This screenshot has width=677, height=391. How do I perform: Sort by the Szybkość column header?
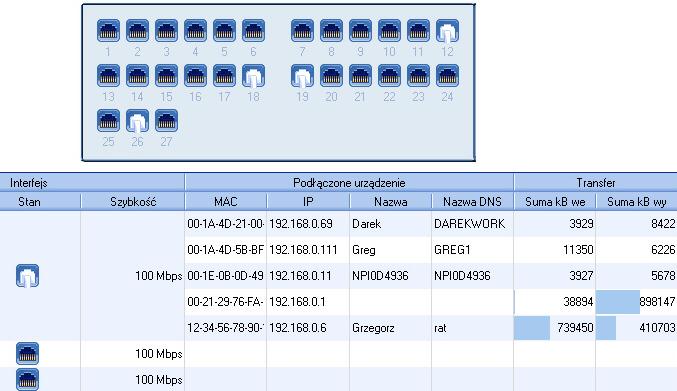click(x=133, y=202)
